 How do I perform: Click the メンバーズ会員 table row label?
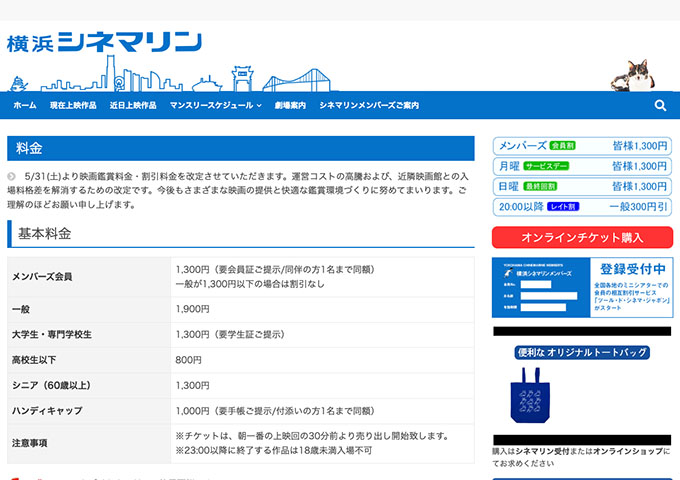click(42, 277)
